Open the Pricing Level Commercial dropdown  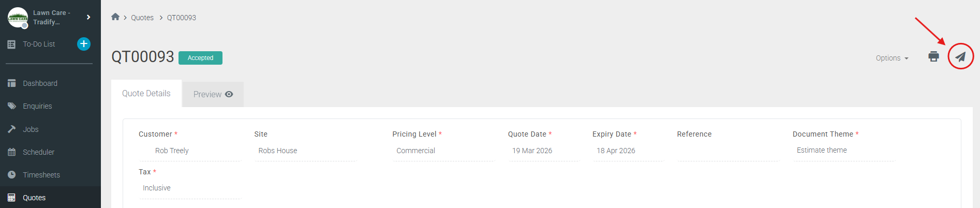coord(443,151)
